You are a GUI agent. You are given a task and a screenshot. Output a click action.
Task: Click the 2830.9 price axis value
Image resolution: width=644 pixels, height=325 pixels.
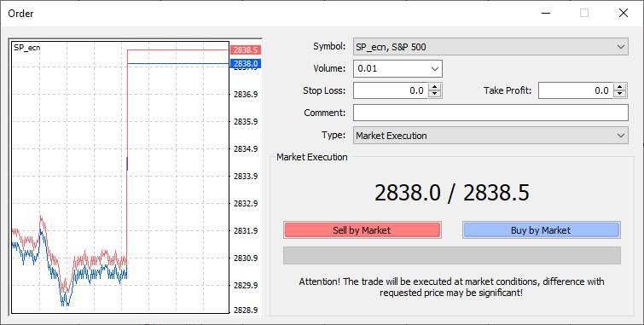246,258
